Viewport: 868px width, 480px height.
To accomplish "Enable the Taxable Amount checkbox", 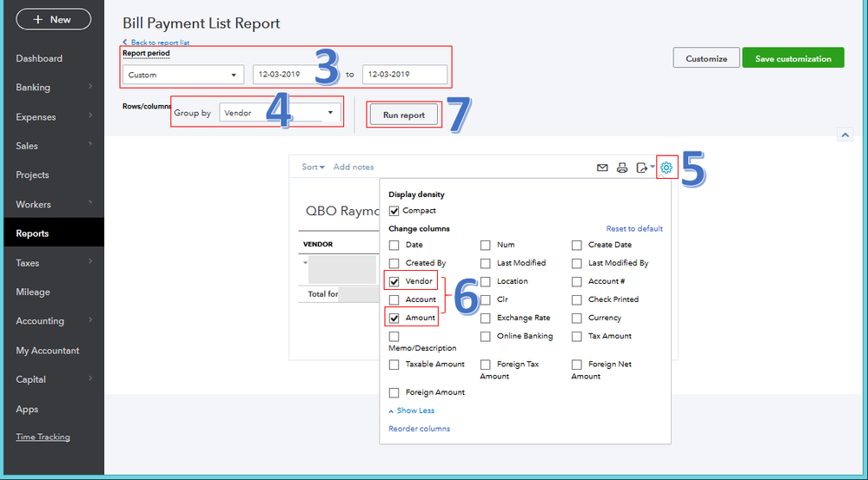I will [394, 365].
